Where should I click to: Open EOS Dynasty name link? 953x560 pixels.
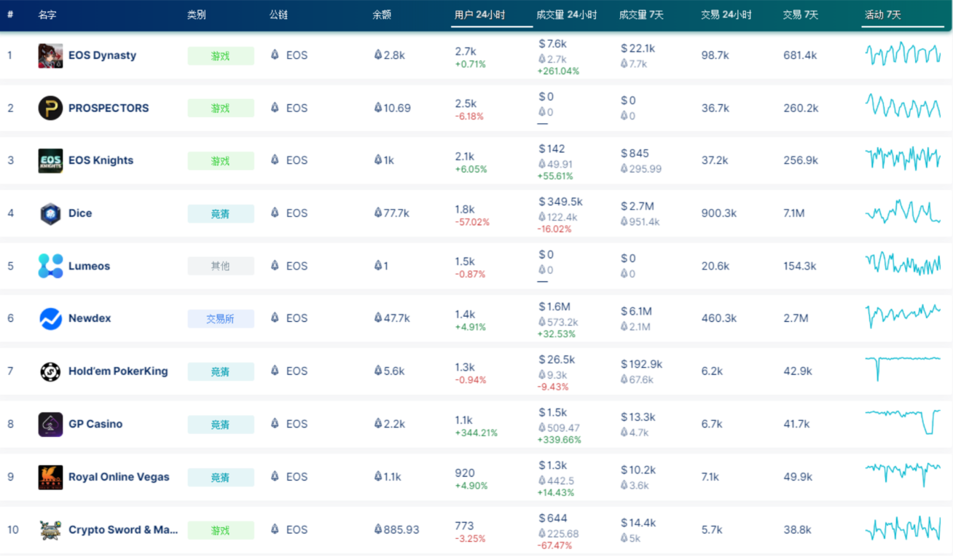click(102, 55)
